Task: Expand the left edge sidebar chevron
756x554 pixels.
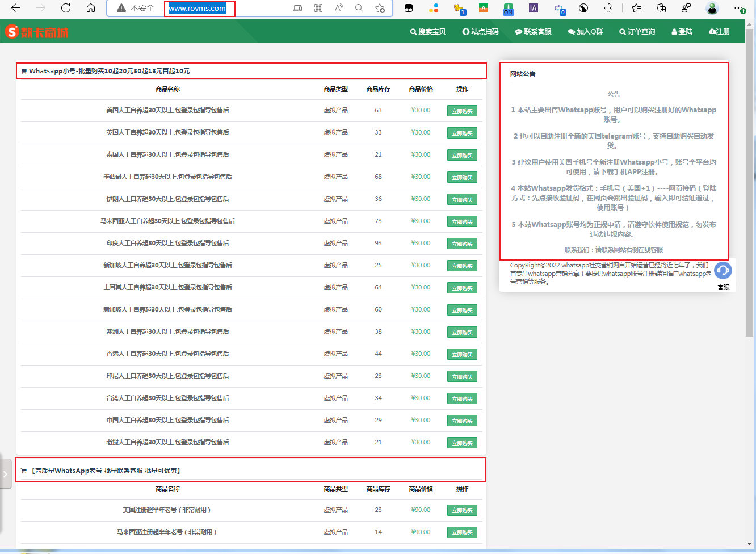Action: (x=5, y=474)
